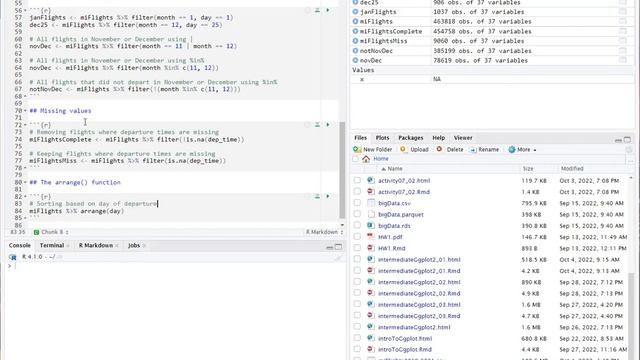Open the directory path ellipsis button
This screenshot has height=360, width=640.
click(631, 160)
